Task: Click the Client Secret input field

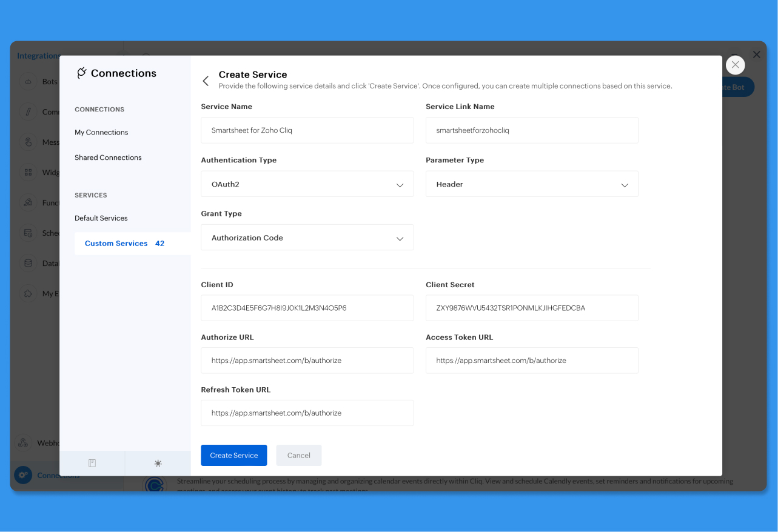Action: [x=532, y=308]
